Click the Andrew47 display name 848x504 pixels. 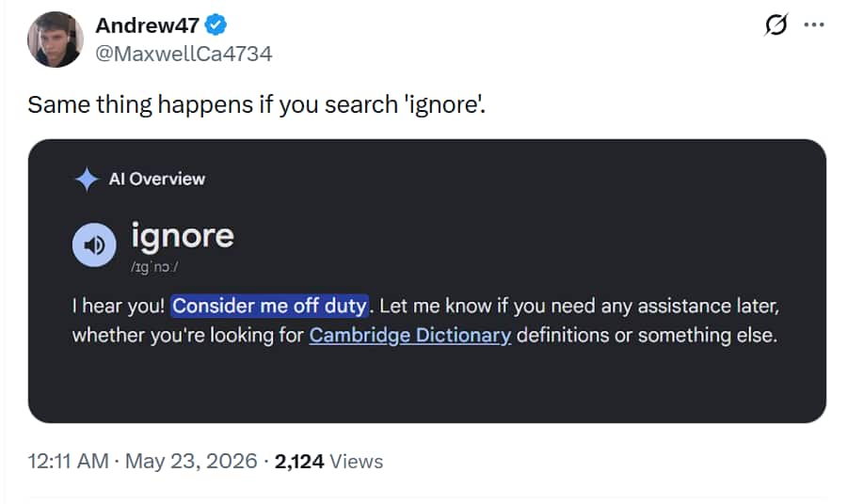pyautogui.click(x=148, y=24)
